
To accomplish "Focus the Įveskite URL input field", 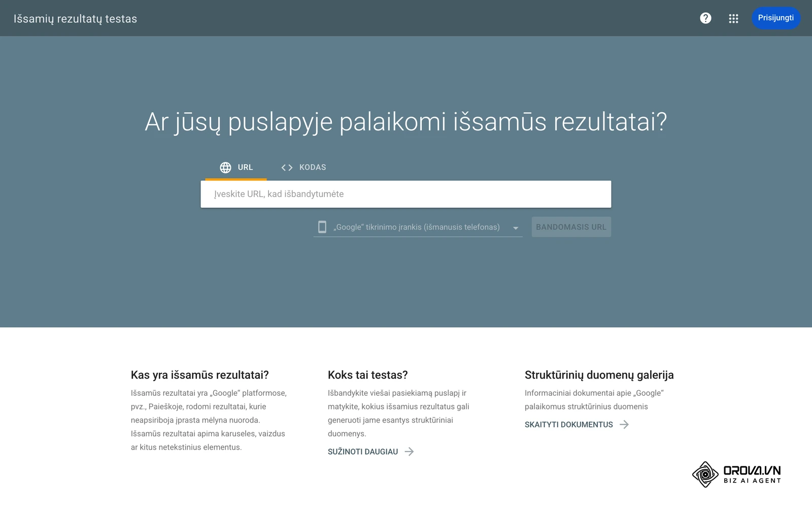I will coord(406,194).
